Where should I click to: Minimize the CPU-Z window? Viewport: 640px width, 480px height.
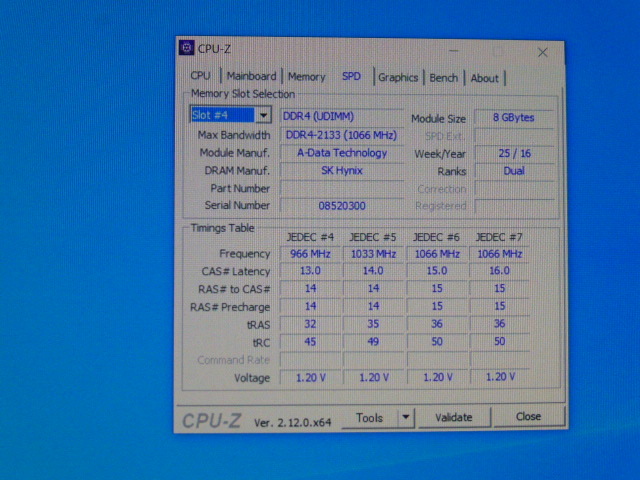pyautogui.click(x=453, y=51)
